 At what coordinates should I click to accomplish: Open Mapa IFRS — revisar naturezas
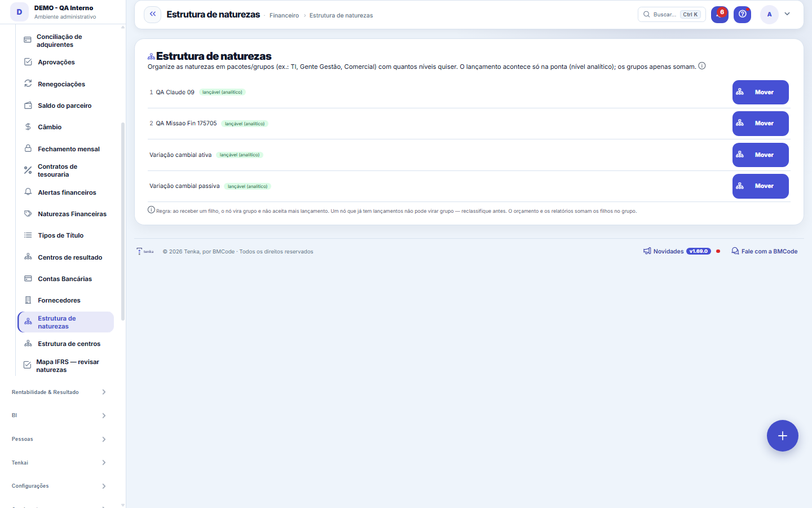pos(65,366)
